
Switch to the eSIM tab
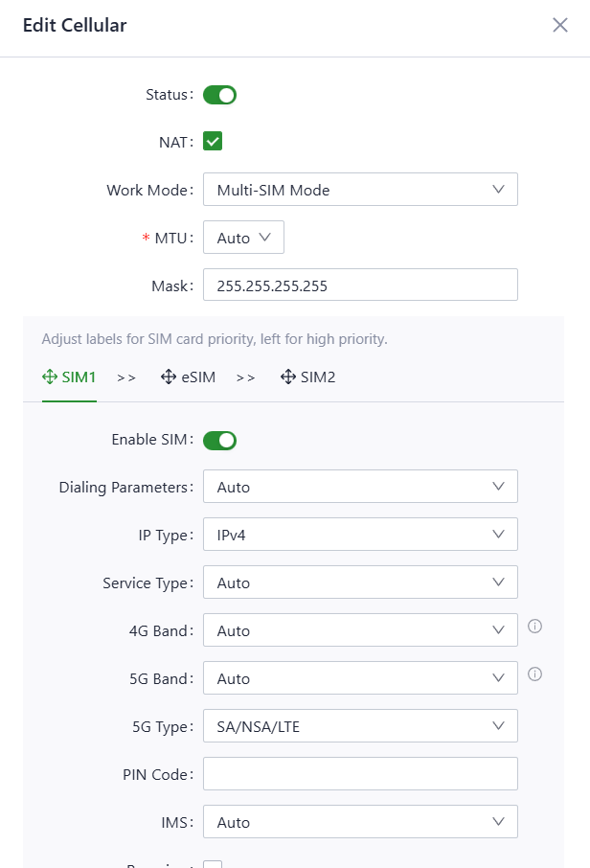(x=197, y=377)
